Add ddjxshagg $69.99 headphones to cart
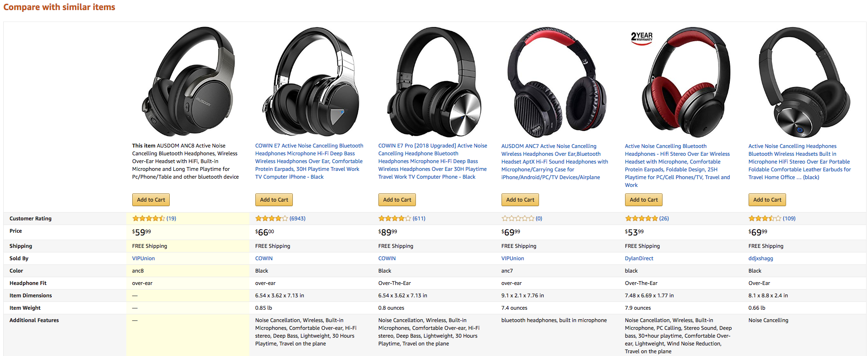The height and width of the screenshot is (356, 868). 767,200
